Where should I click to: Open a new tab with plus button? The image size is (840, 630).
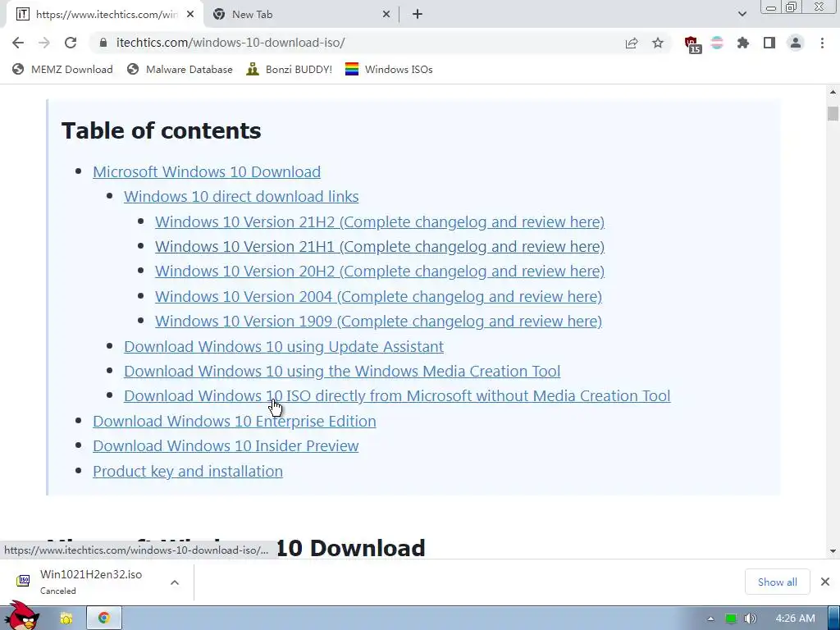(x=418, y=15)
